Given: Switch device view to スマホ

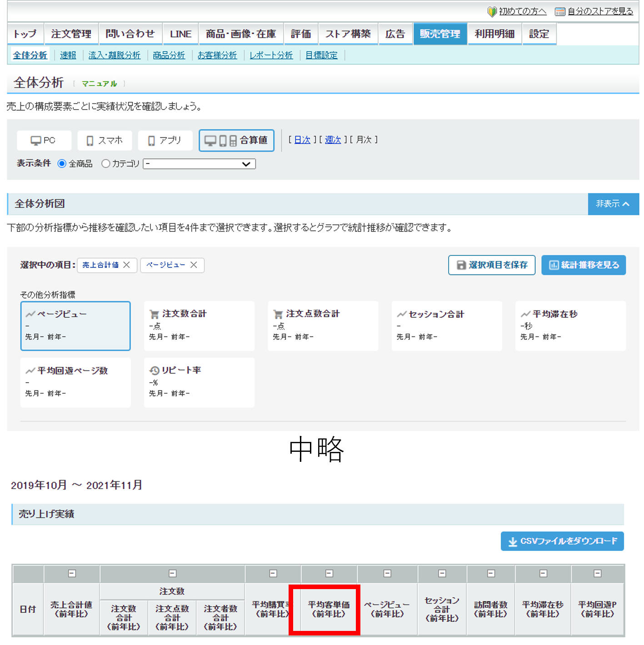Looking at the screenshot, I should [x=105, y=140].
